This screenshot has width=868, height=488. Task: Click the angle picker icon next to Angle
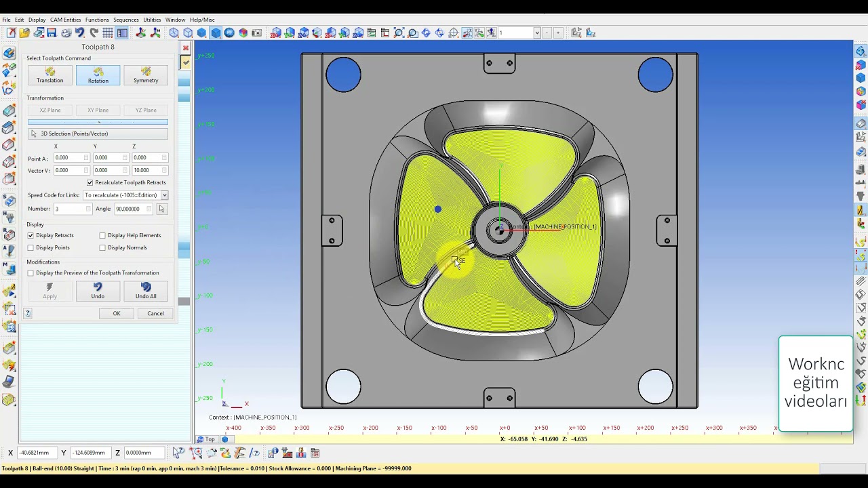(x=161, y=209)
